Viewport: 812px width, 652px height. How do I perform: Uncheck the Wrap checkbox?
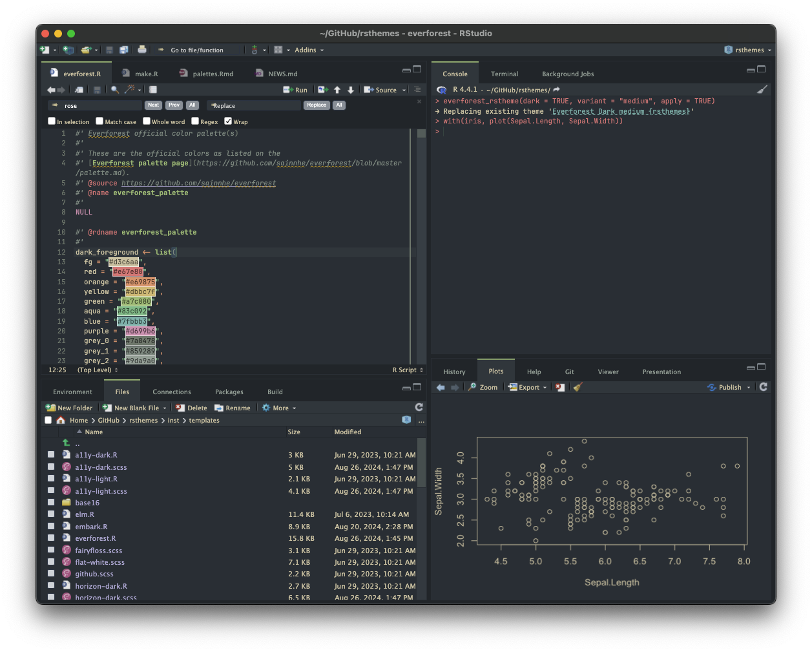(228, 121)
